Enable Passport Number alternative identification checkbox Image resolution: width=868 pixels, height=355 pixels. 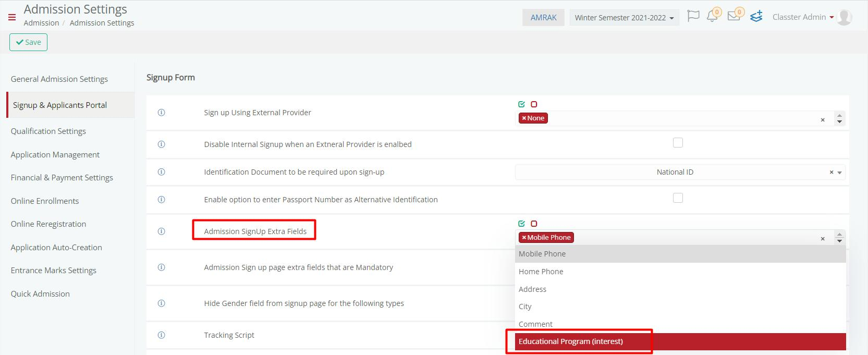(x=678, y=198)
